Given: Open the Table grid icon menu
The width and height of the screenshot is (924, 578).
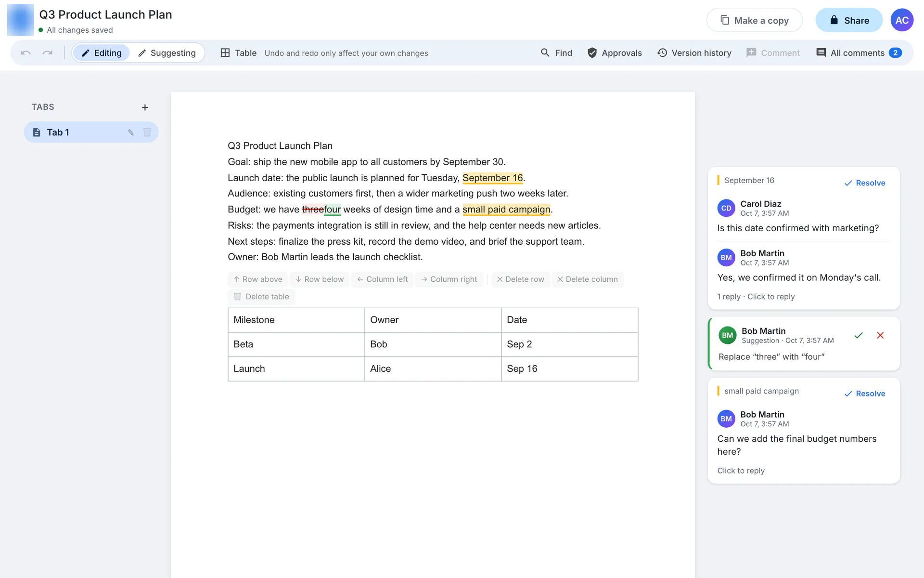Looking at the screenshot, I should pyautogui.click(x=238, y=53).
